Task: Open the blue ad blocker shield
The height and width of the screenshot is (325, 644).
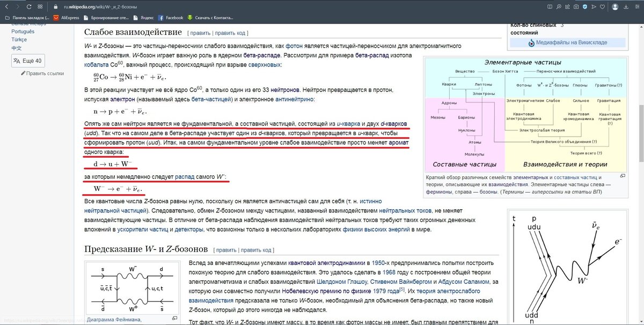Action: [x=585, y=7]
